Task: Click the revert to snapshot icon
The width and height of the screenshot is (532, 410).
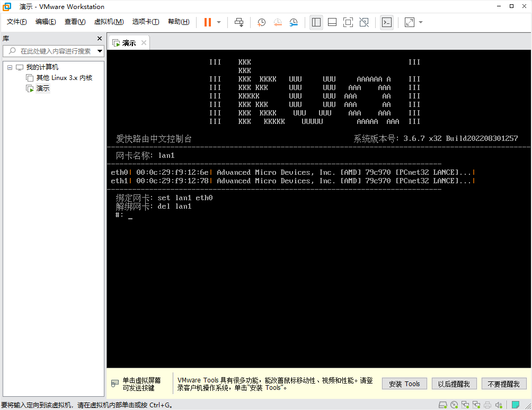Action: click(x=278, y=22)
